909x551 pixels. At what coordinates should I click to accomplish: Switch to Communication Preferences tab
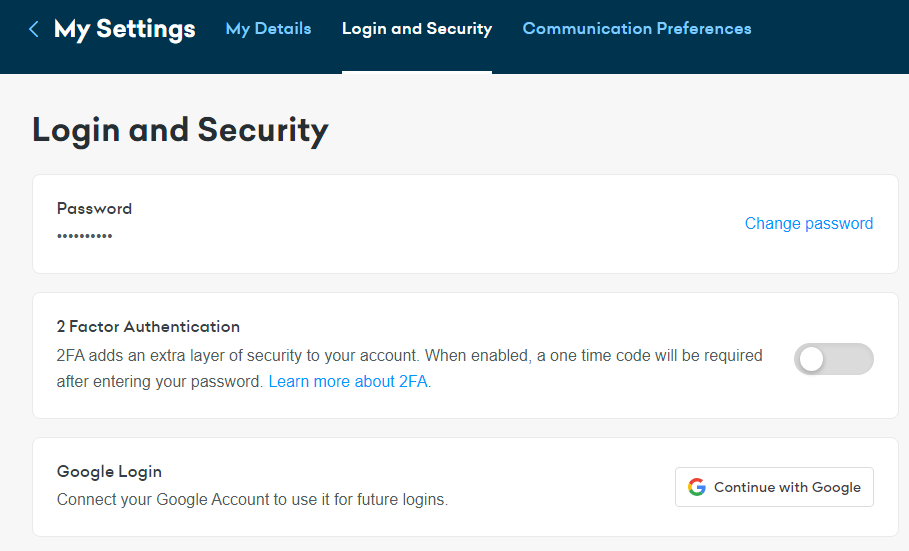click(x=636, y=29)
